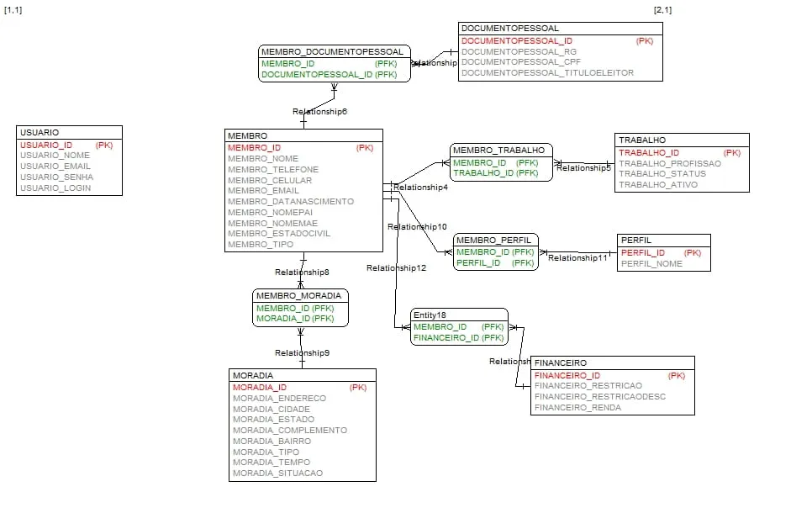Click the MEMBRO_CELULAR attribute
812x529 pixels.
270,180
